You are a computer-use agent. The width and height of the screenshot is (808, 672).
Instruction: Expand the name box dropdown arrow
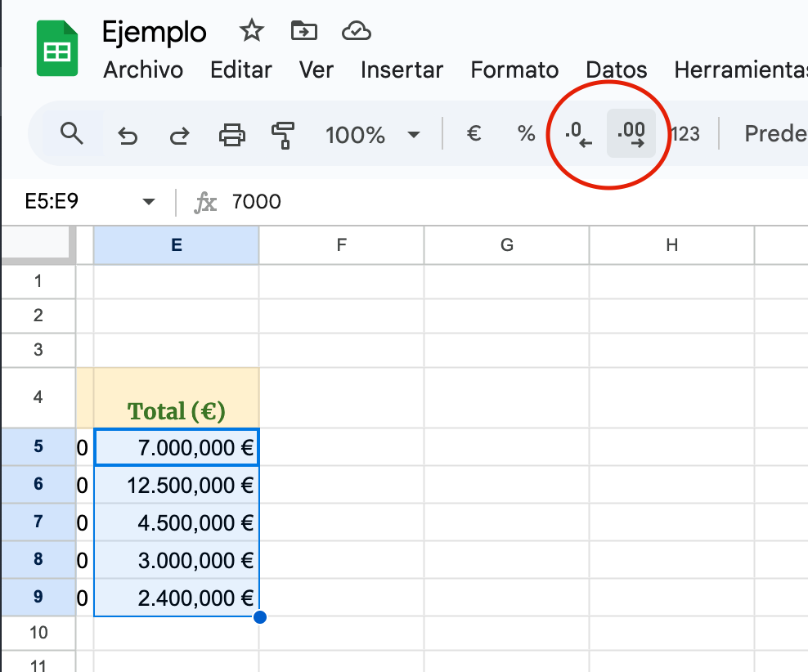click(148, 202)
